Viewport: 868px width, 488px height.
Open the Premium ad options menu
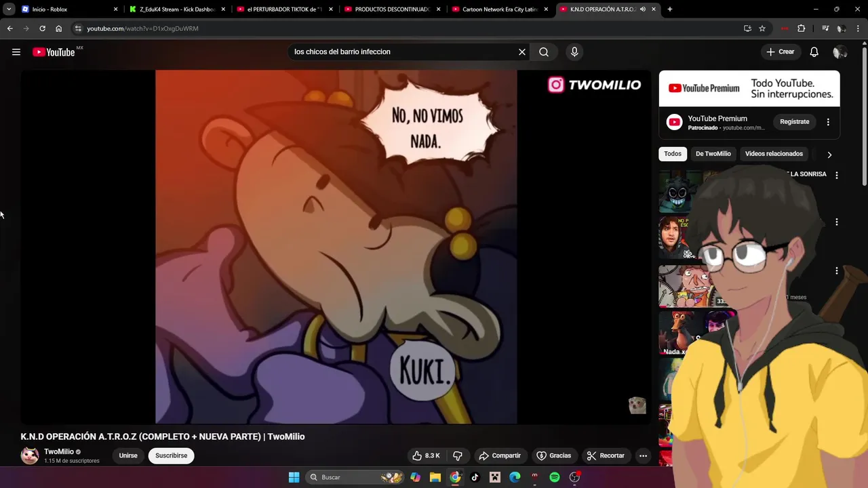click(828, 122)
